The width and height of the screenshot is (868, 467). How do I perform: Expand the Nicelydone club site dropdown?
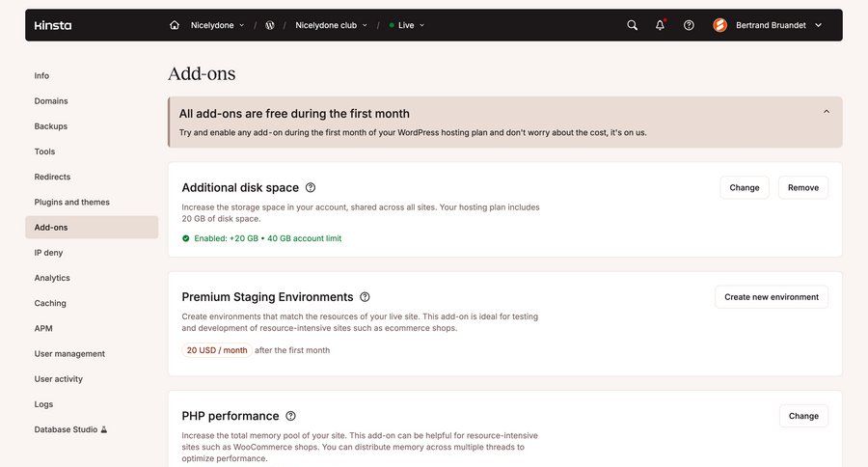coord(331,25)
